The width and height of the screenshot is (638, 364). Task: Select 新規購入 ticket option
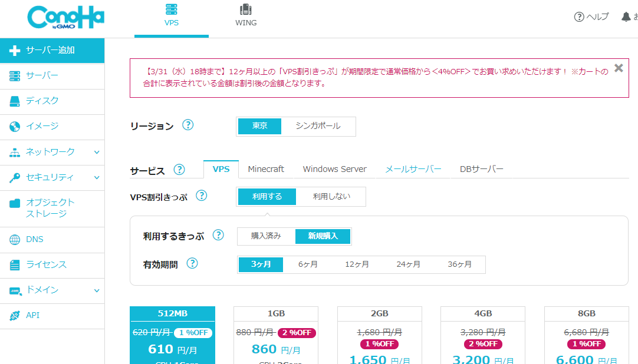coord(323,236)
